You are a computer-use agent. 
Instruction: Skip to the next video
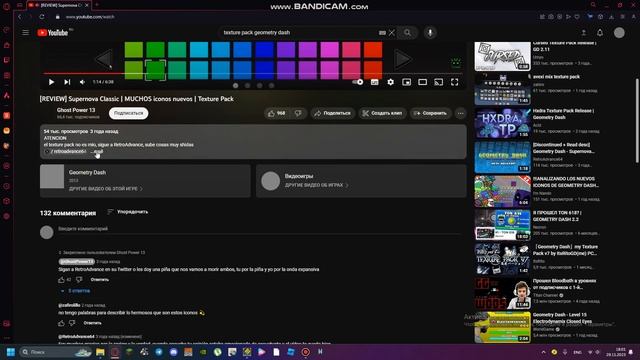point(67,82)
